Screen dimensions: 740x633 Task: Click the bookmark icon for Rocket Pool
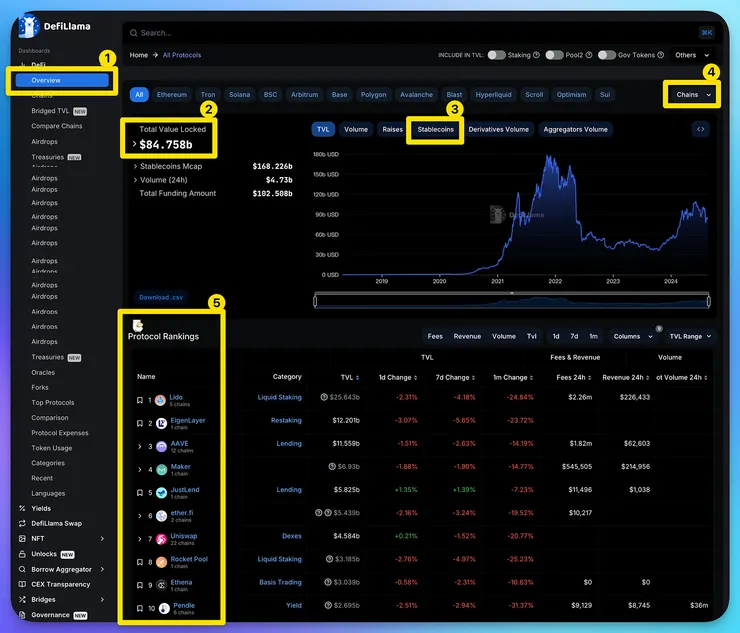140,562
